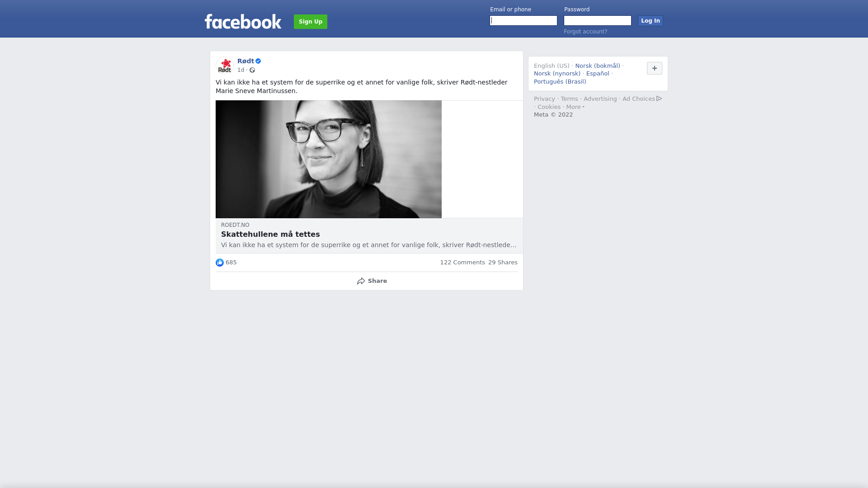This screenshot has height=488, width=868.
Task: Click the green Sign Up button
Action: (311, 22)
